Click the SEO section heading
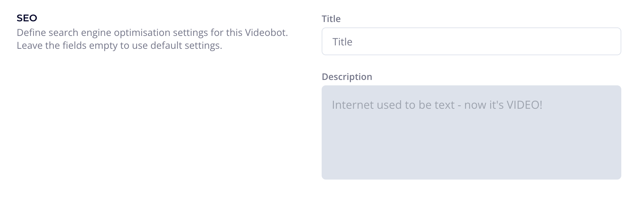Viewport: 644px width, 208px height. pos(27,18)
